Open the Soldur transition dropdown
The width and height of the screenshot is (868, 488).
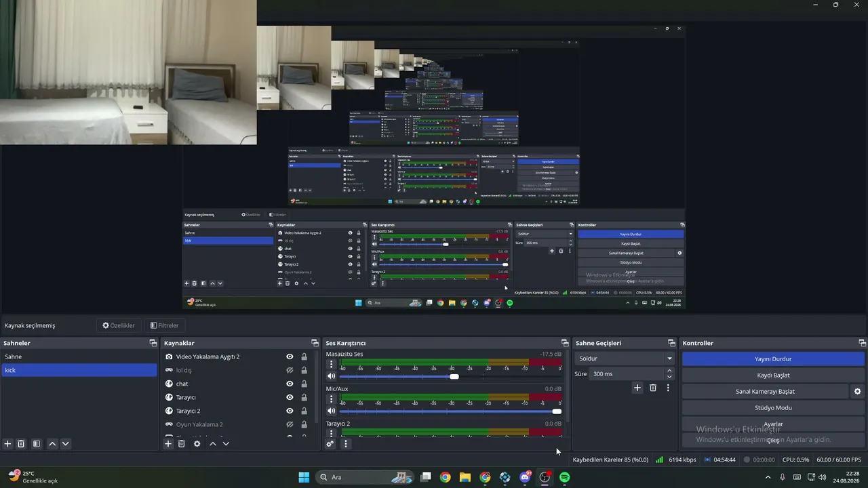[x=624, y=359]
